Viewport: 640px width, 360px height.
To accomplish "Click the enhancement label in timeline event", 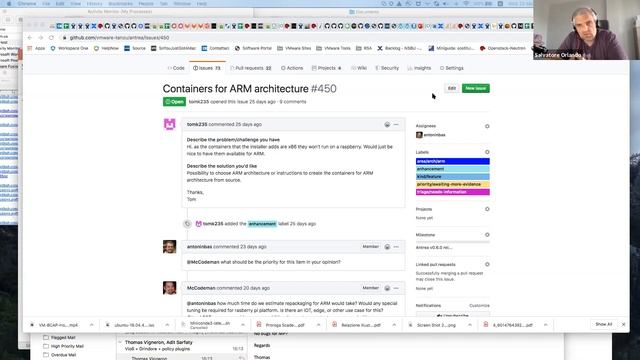I will tap(262, 224).
